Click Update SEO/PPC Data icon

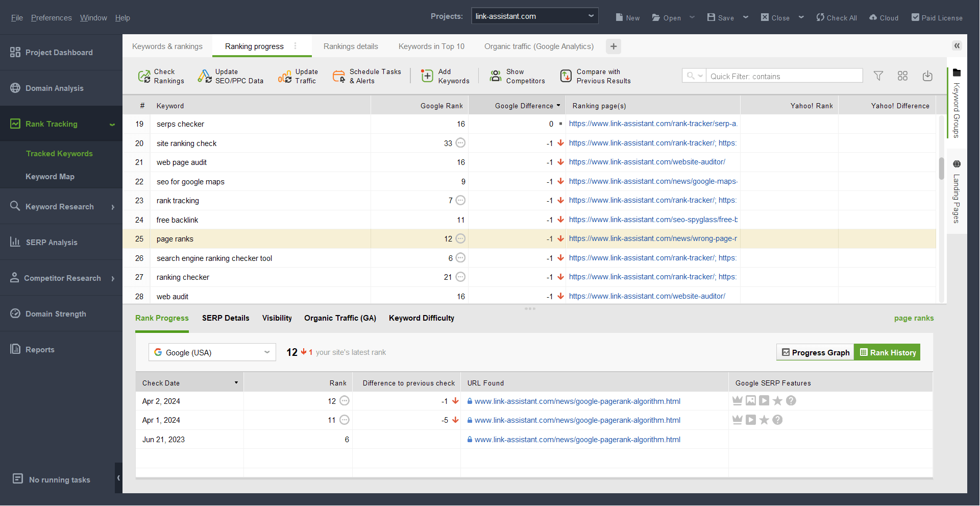click(x=205, y=77)
